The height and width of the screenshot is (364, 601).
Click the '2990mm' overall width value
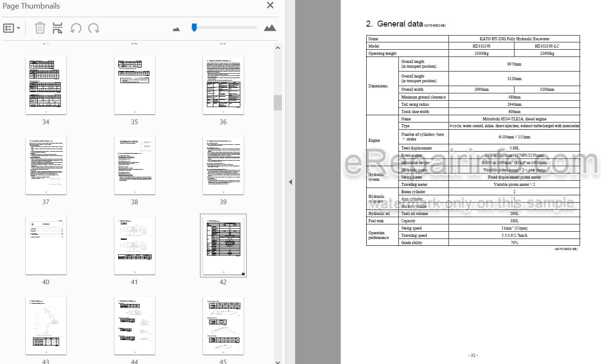tap(481, 90)
